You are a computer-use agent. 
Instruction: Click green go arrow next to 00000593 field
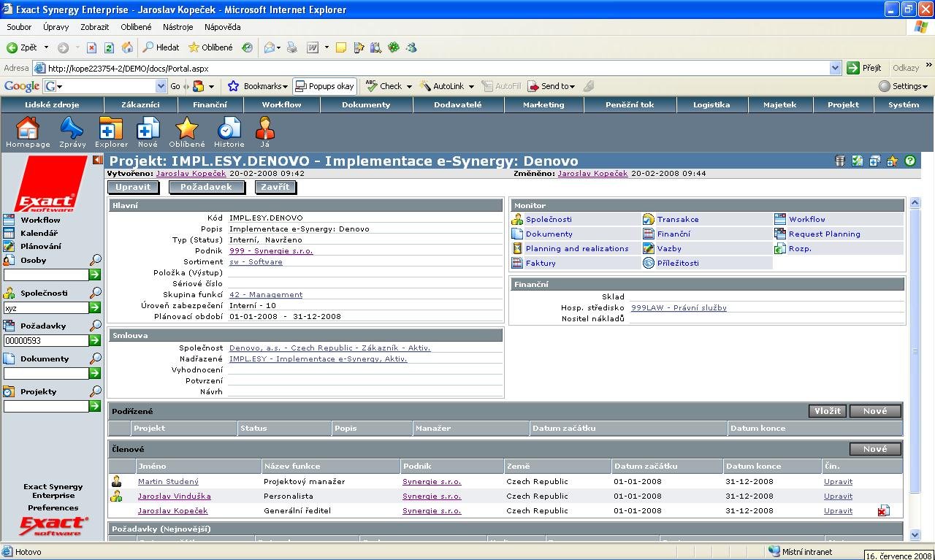pos(95,340)
